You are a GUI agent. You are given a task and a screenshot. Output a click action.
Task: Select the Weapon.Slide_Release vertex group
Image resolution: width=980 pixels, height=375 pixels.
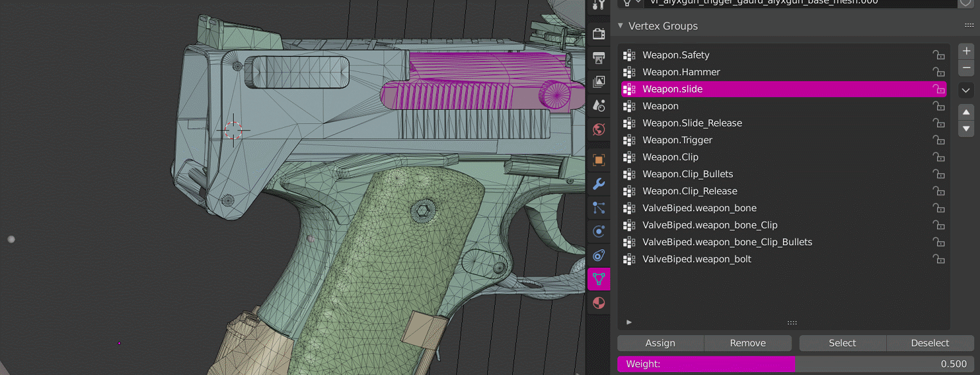tap(784, 123)
